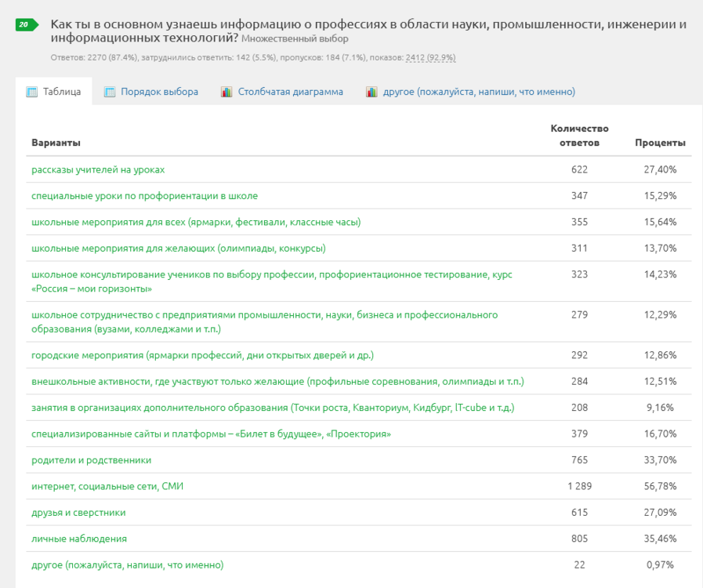Switch to the Порядок выбора tab
This screenshot has width=703, height=588.
coord(159,92)
